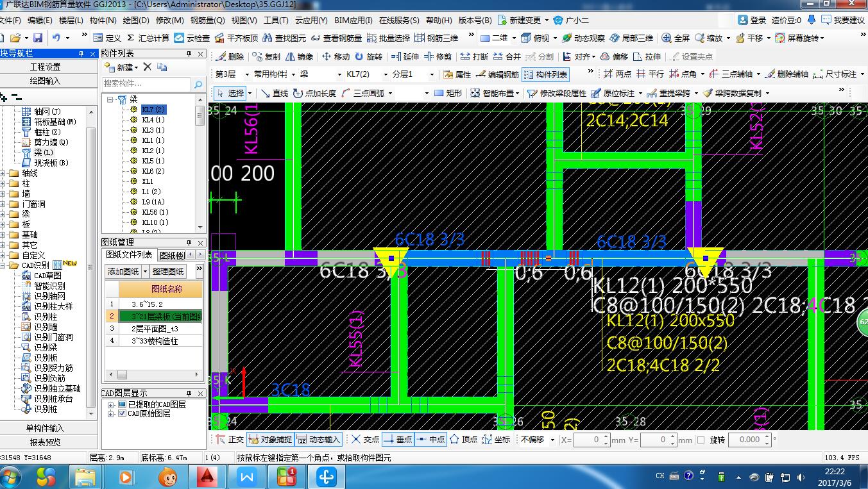Open the 工具(T) menu

point(276,21)
